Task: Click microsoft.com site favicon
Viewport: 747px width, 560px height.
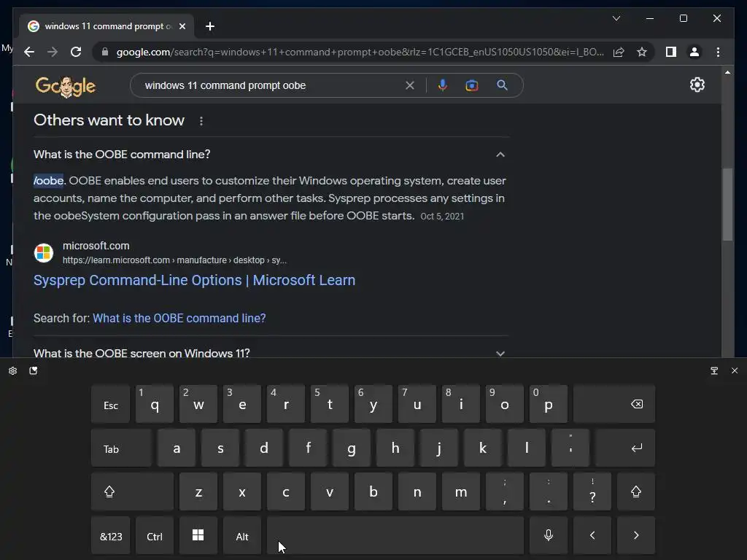Action: pyautogui.click(x=43, y=252)
